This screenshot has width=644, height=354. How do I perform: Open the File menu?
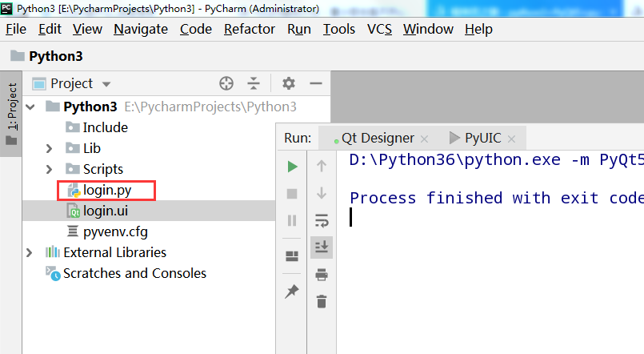pyautogui.click(x=16, y=29)
